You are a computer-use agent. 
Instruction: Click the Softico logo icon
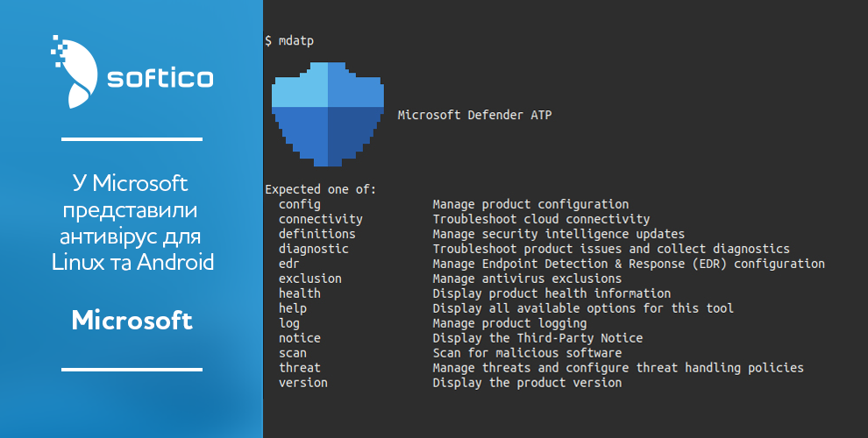74,74
